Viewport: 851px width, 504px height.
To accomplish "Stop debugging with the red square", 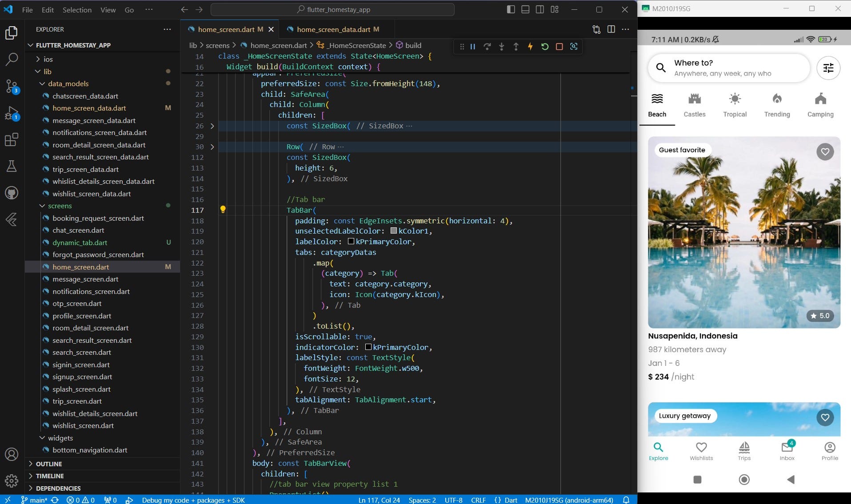I will (559, 47).
